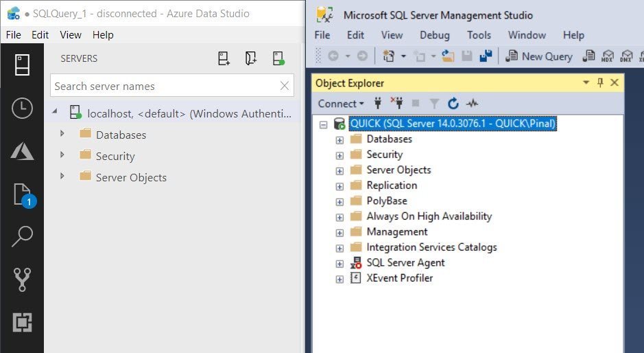This screenshot has width=644, height=353.
Task: Pin the Object Explorer auto-hide
Action: point(600,82)
